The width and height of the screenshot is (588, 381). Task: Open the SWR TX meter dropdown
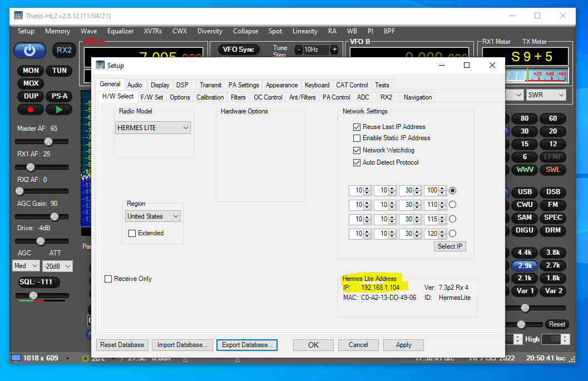click(x=546, y=95)
